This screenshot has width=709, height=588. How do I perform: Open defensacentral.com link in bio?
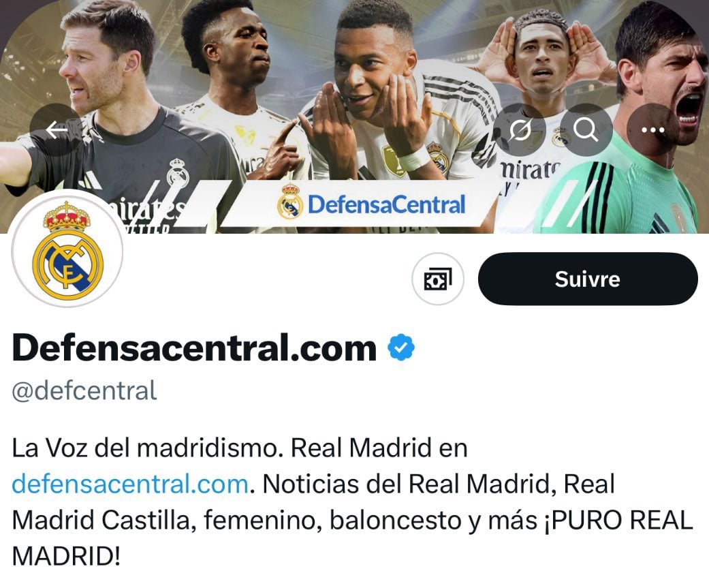point(130,484)
